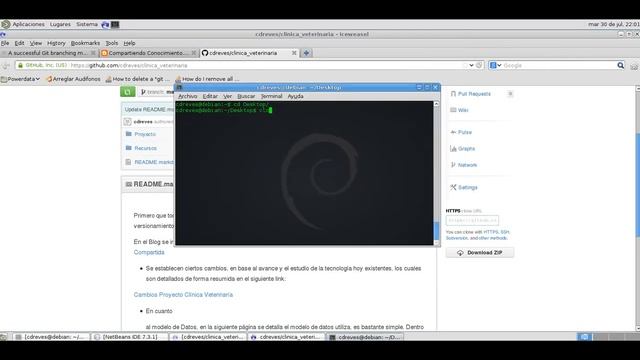Open browser Tools menu

(112, 43)
